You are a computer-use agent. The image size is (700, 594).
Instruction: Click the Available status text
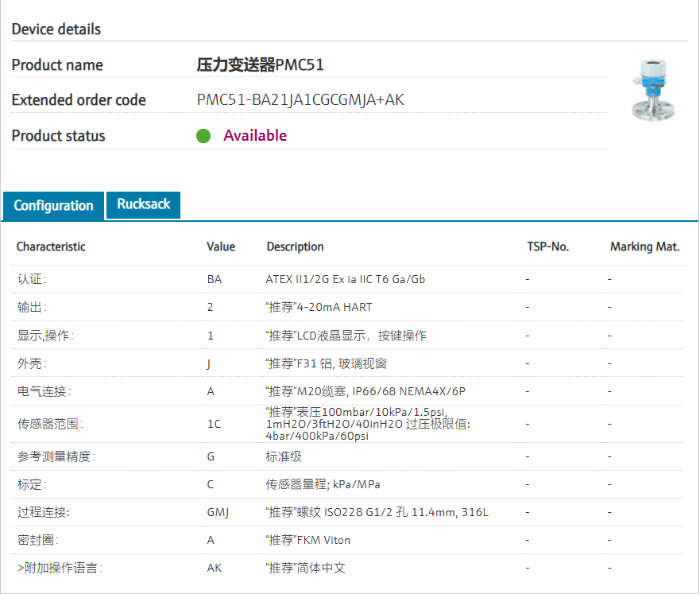coord(254,136)
